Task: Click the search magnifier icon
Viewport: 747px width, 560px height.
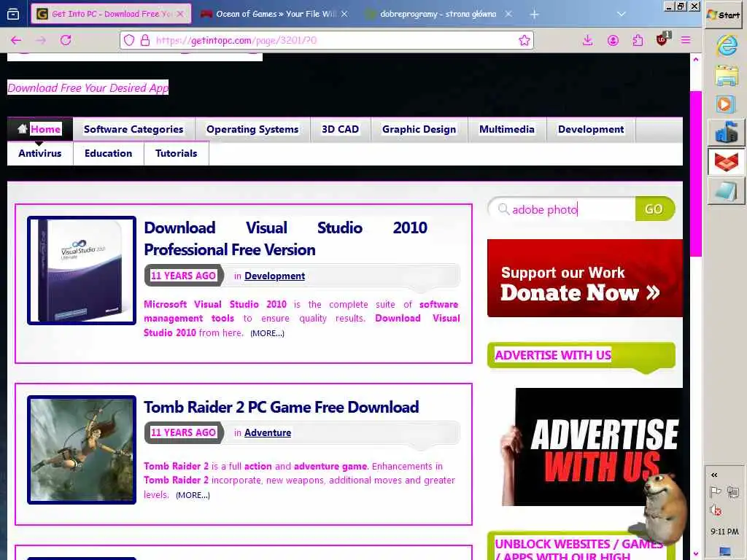Action: point(503,209)
